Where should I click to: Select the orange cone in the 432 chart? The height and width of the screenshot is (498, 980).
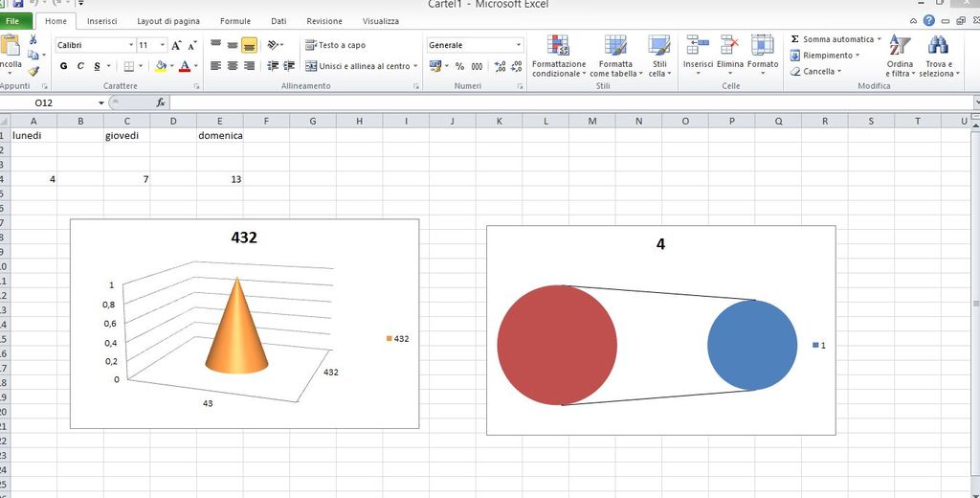[237, 331]
